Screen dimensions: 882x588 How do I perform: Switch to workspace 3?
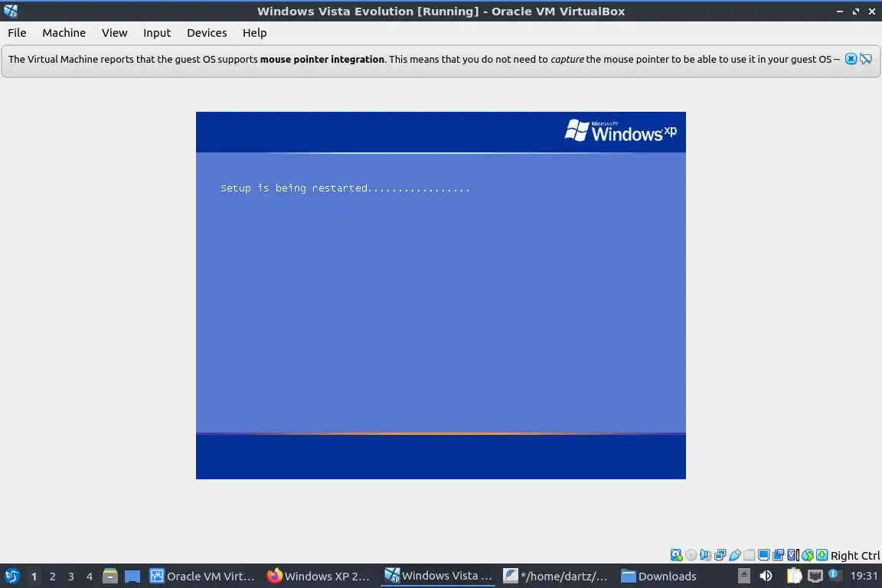(x=71, y=577)
